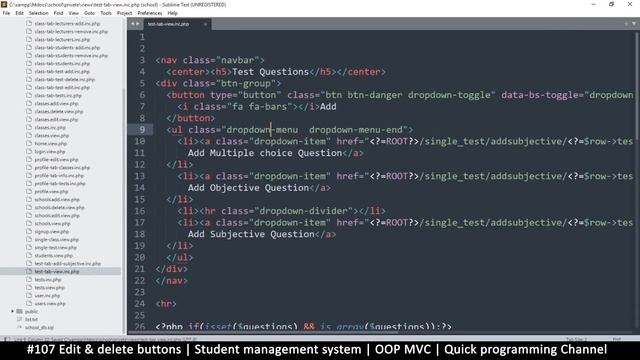Viewport: 640px width, 360px height.
Task: Open test-tab-add-subjective.inc.php in sidebar
Action: pos(67,264)
